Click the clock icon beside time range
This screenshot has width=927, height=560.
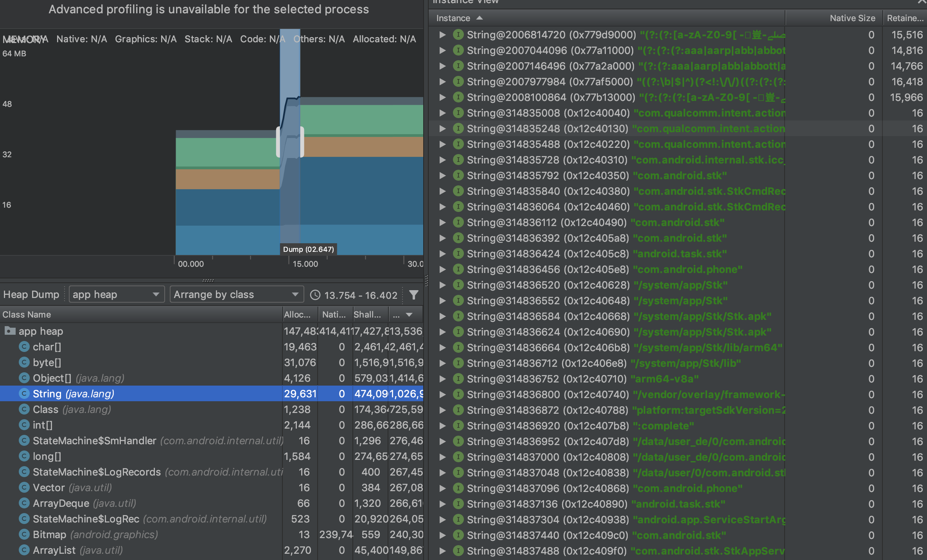(315, 295)
